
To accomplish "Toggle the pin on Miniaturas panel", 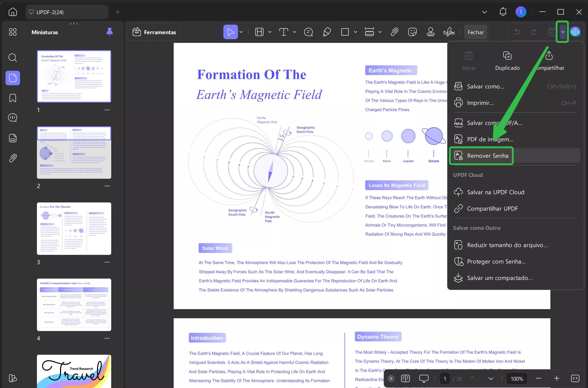I will tap(109, 32).
